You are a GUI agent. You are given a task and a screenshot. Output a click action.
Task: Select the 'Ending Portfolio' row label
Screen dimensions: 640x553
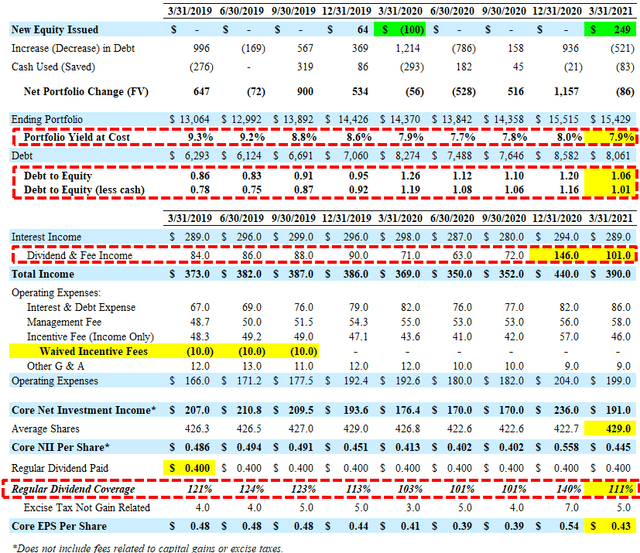pyautogui.click(x=47, y=119)
